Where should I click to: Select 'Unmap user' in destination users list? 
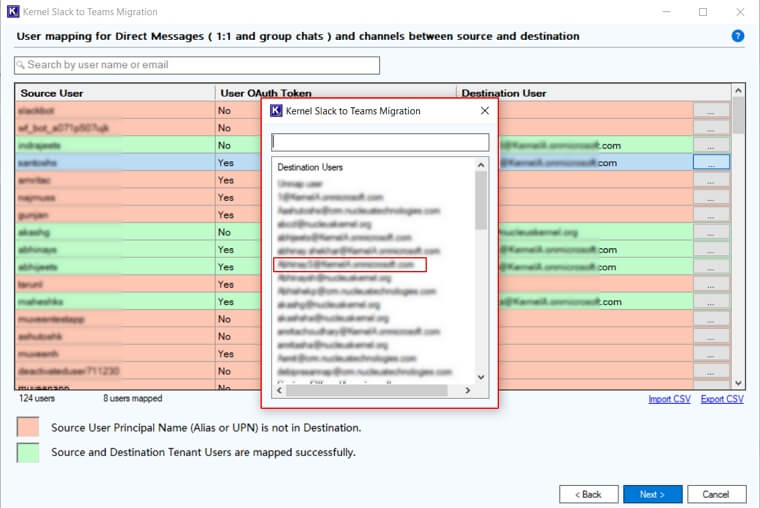coord(300,184)
